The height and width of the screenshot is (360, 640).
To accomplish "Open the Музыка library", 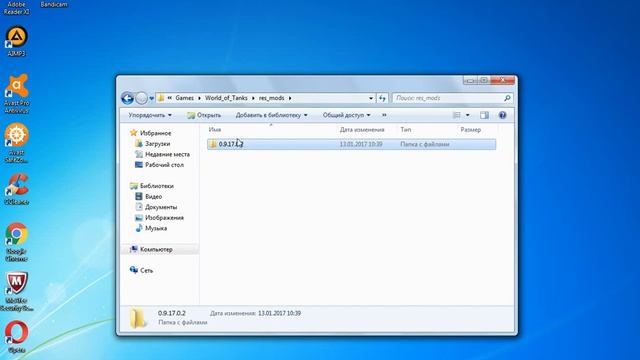I will (156, 228).
